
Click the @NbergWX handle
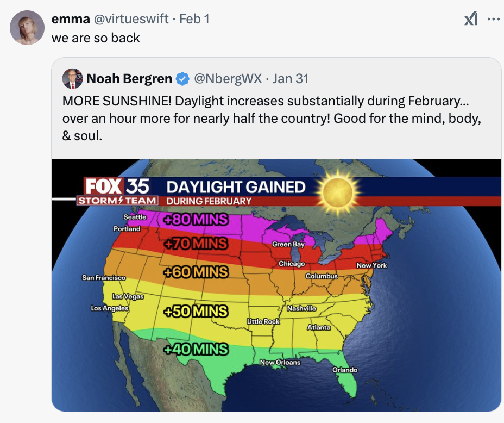click(x=228, y=78)
